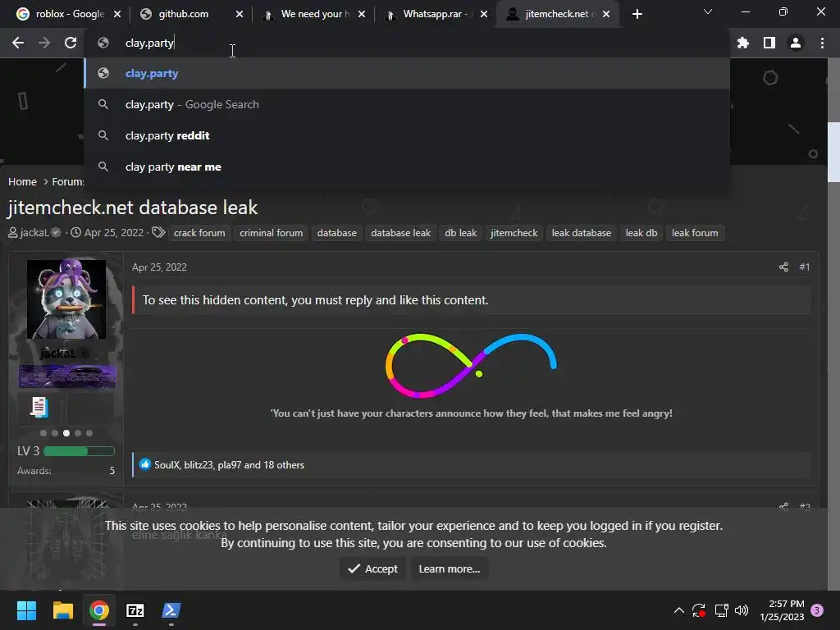The image size is (840, 630).
Task: Open the jitemcheck tag
Action: pos(514,233)
